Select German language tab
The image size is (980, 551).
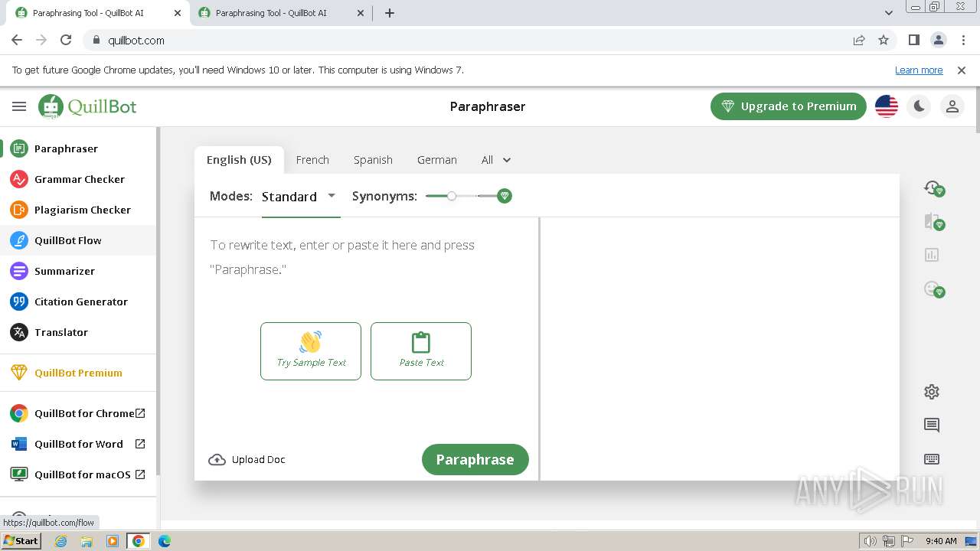(437, 160)
